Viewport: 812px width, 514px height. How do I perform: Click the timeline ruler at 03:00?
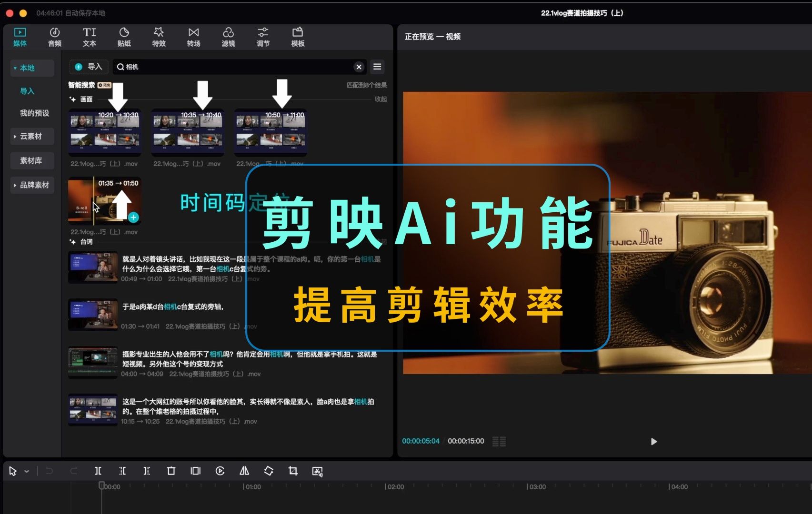(537, 487)
